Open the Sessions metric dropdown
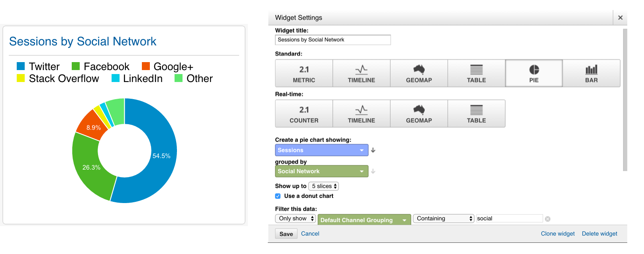 [x=322, y=150]
